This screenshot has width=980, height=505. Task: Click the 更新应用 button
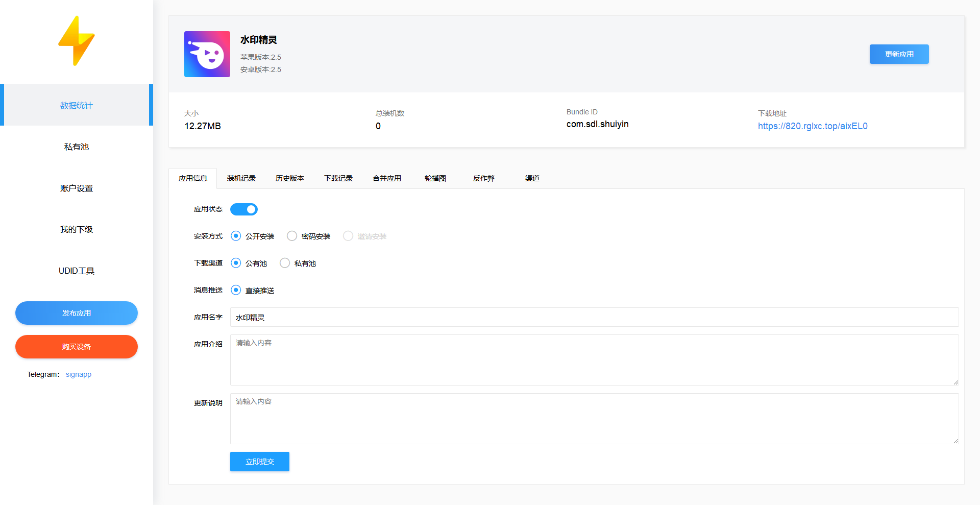899,54
